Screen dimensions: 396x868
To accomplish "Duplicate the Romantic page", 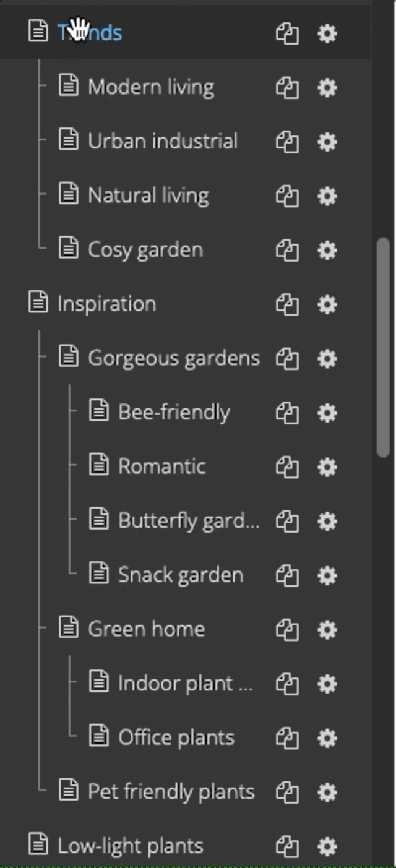I will [x=286, y=468].
